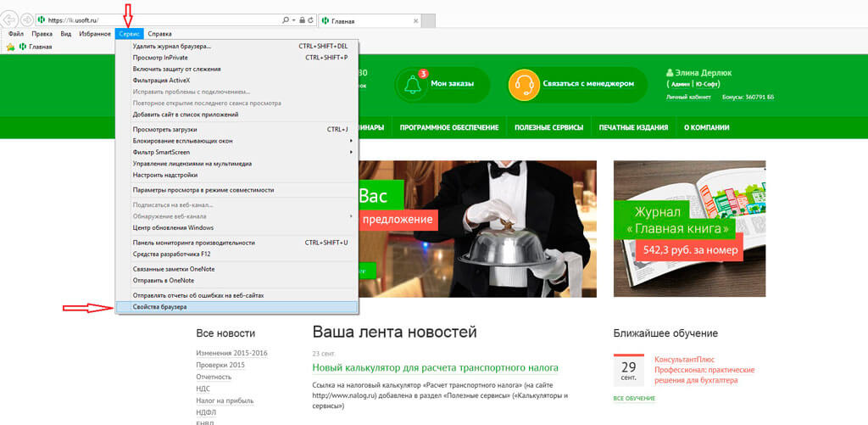Click the Журнал Главная книга banner
Screen dimensions: 868x425
[690, 229]
